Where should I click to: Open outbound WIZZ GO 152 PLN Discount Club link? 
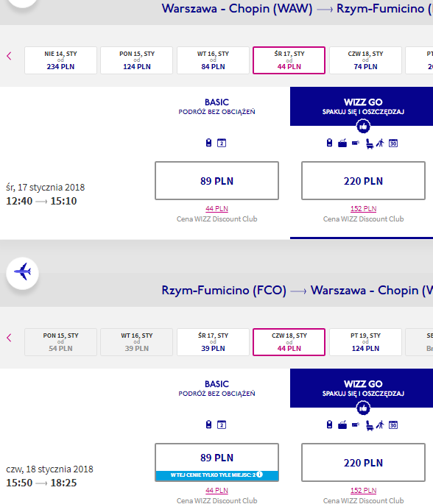coord(363,209)
